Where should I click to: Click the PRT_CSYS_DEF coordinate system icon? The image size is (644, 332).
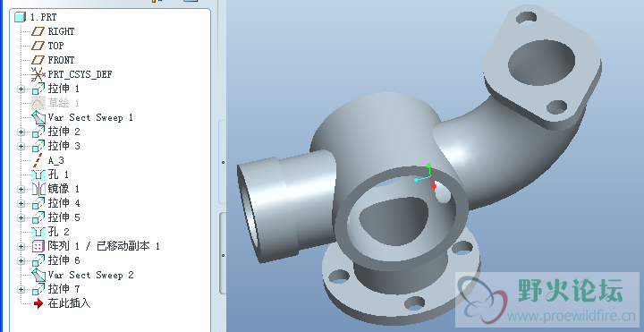(38, 74)
